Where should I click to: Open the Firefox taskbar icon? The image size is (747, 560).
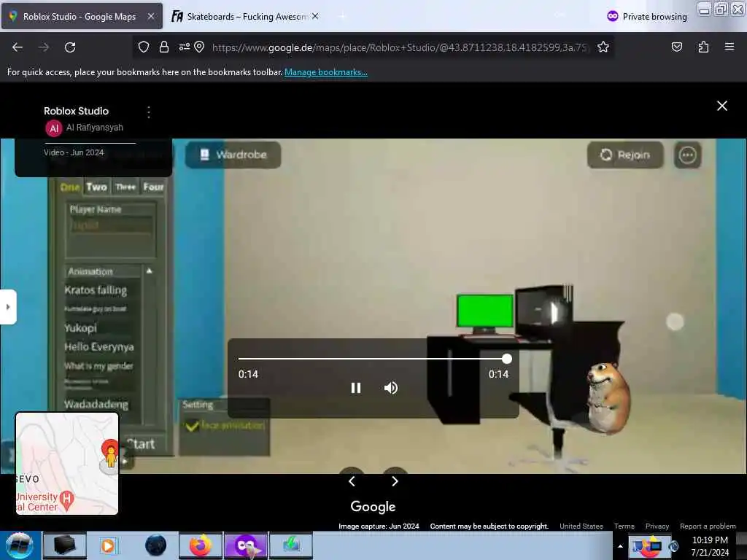[x=201, y=545]
